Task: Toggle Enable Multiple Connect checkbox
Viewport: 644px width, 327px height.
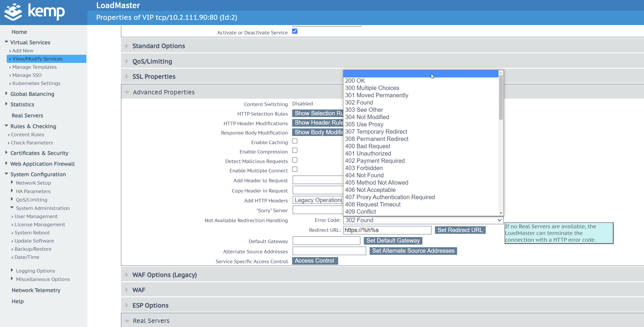Action: [295, 169]
